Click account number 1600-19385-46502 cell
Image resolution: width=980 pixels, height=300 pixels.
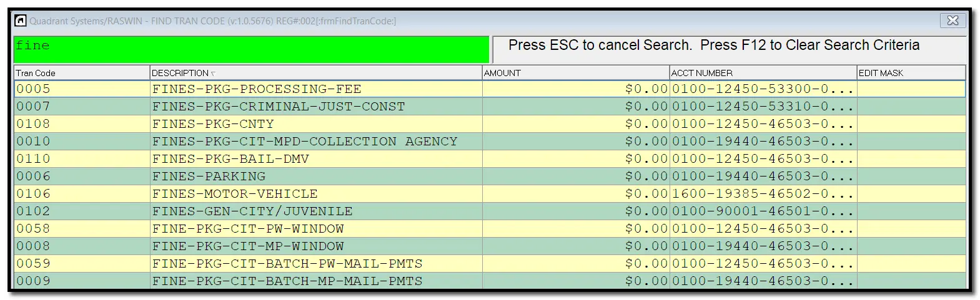pos(763,194)
